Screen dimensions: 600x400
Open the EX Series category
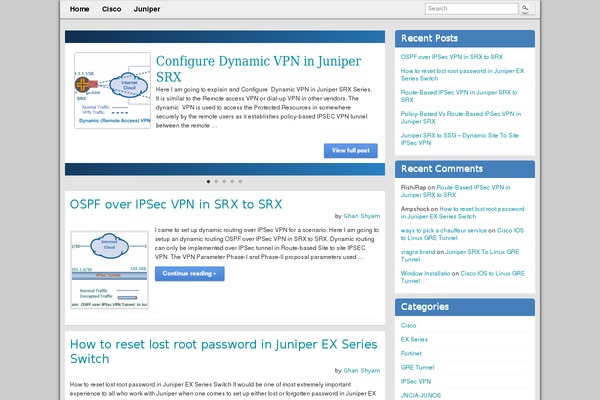pos(414,340)
